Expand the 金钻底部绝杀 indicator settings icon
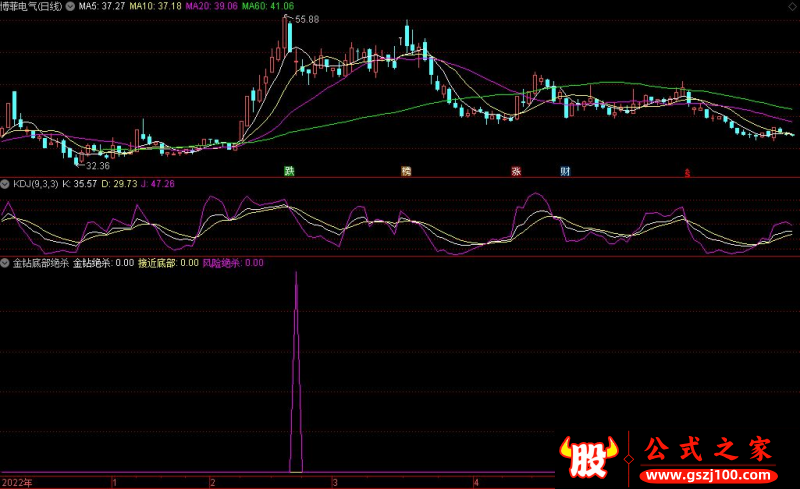Screen dimensions: 800x489 click(x=6, y=263)
